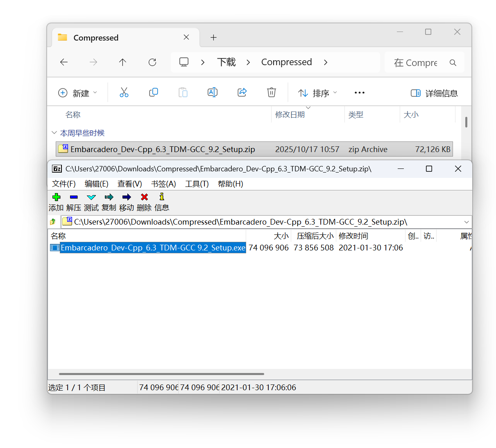
Task: Expand chevron before 下载 in breadcrumb
Action: point(203,62)
